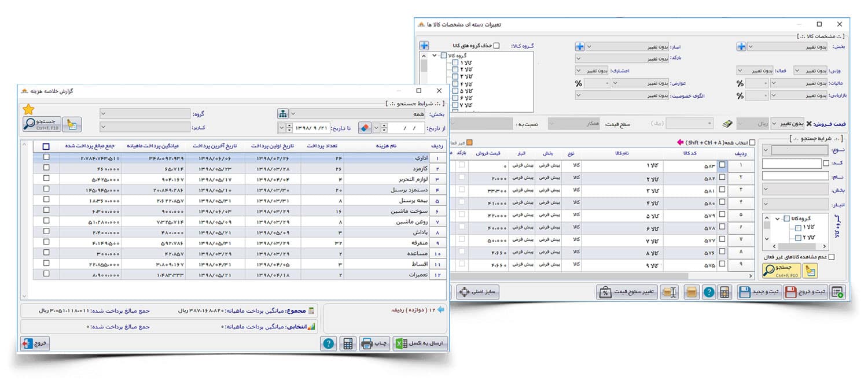Toggle the header select-all checkbox in expense table
Viewport: 868px width, 392px height.
click(x=46, y=147)
